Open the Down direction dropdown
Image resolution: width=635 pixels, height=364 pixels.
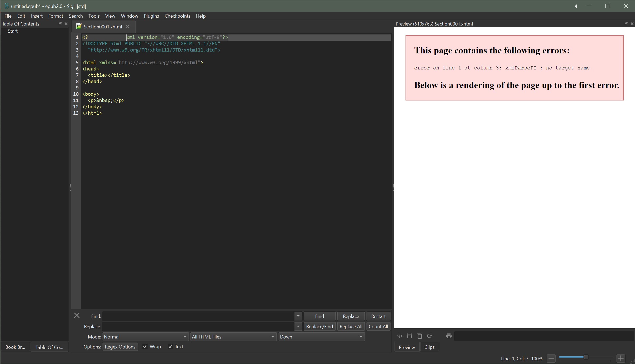point(321,337)
